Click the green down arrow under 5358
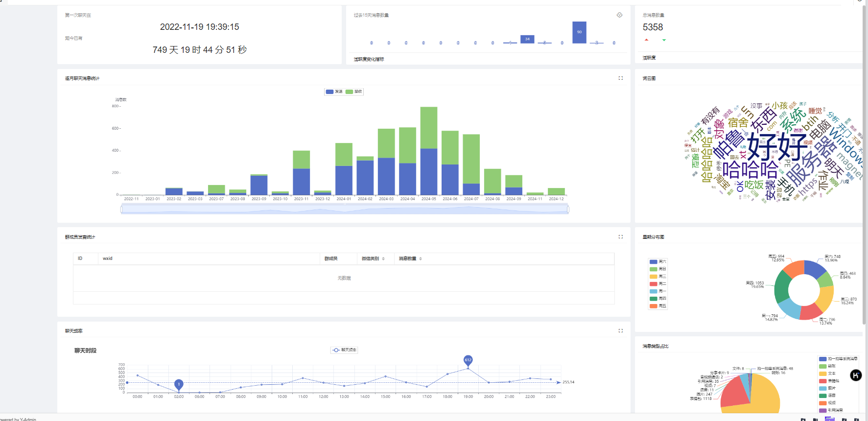The width and height of the screenshot is (868, 421). point(664,40)
